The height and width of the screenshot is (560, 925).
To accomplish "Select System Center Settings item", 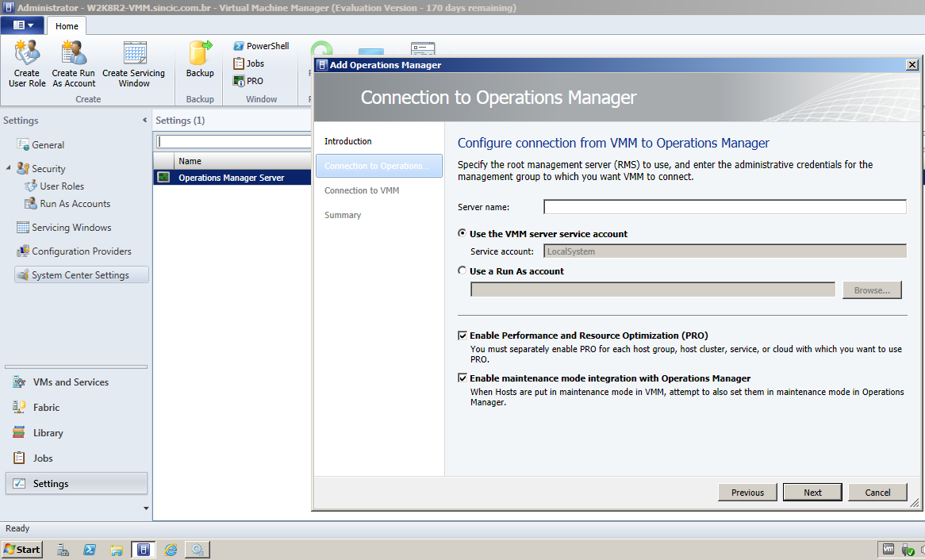I will click(x=82, y=275).
